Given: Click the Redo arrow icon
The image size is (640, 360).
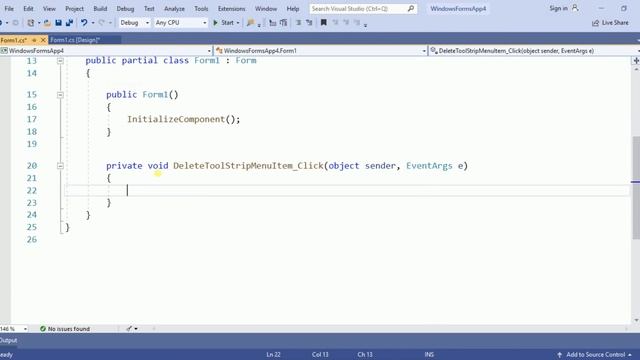Looking at the screenshot, I should [102, 23].
